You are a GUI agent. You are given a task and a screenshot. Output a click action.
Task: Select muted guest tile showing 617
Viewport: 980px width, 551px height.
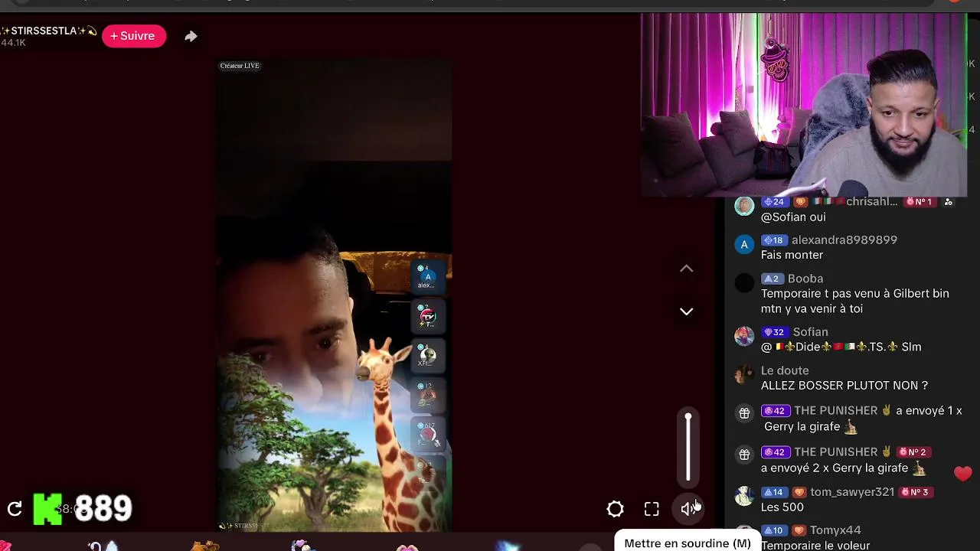pos(428,434)
